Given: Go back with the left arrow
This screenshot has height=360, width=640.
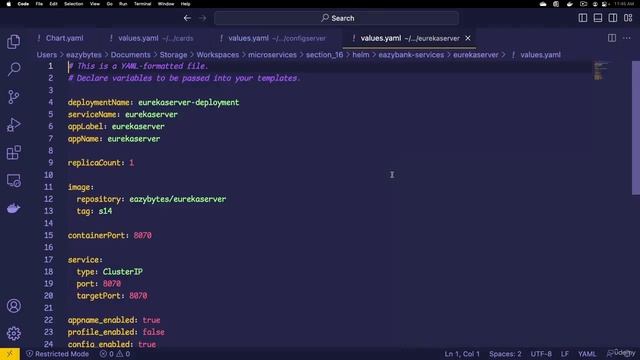Looking at the screenshot, I should coord(187,18).
